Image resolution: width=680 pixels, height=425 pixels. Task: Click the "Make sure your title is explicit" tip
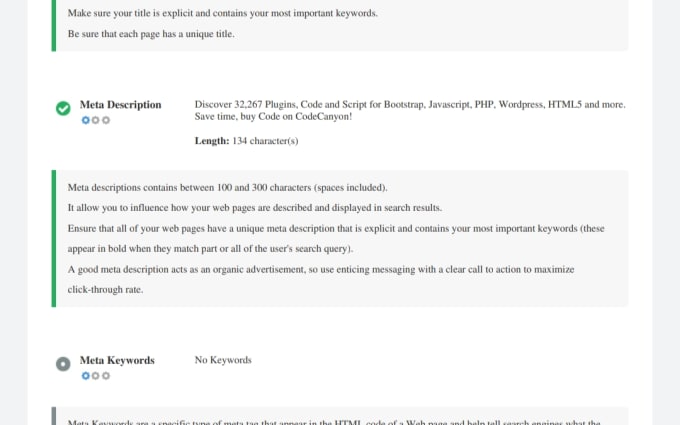(x=223, y=14)
